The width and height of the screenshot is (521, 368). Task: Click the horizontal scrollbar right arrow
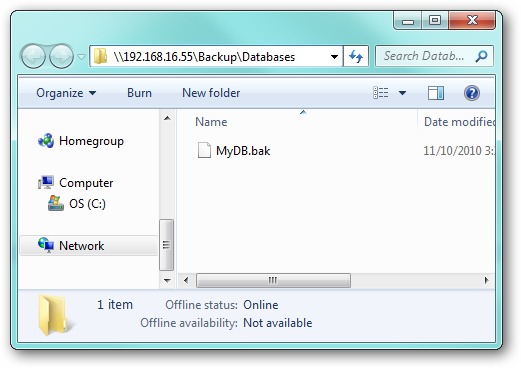pyautogui.click(x=487, y=281)
